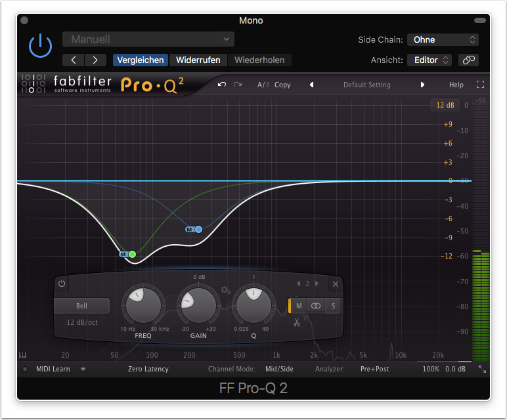
Task: Toggle the plugin power bypass button
Action: pyautogui.click(x=40, y=45)
